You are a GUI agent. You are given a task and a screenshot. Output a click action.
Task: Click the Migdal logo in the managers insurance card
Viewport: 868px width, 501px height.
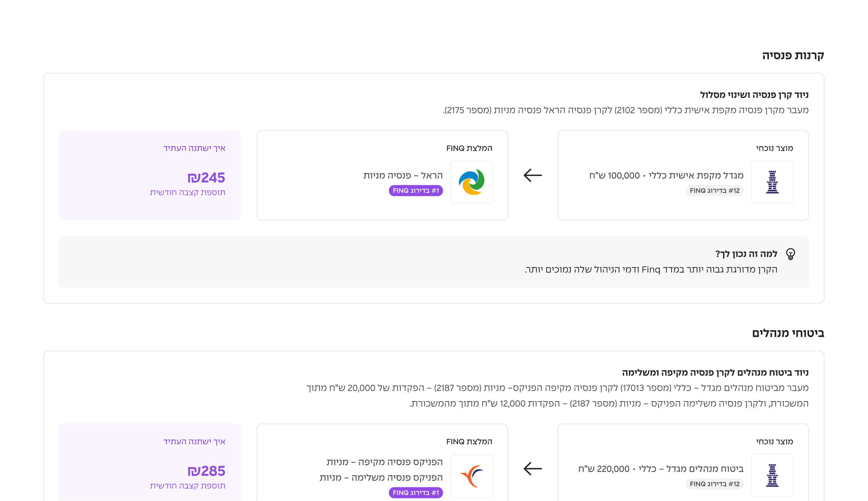coord(772,475)
